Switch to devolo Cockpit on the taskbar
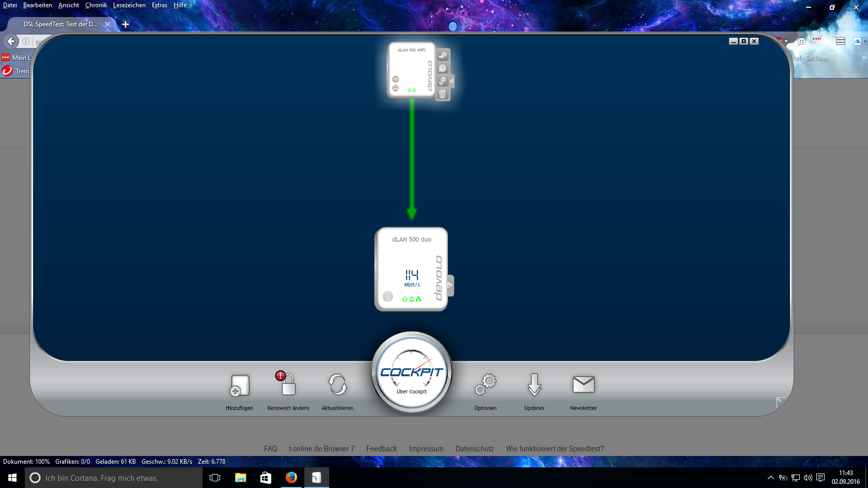The image size is (868, 488). (x=316, y=478)
